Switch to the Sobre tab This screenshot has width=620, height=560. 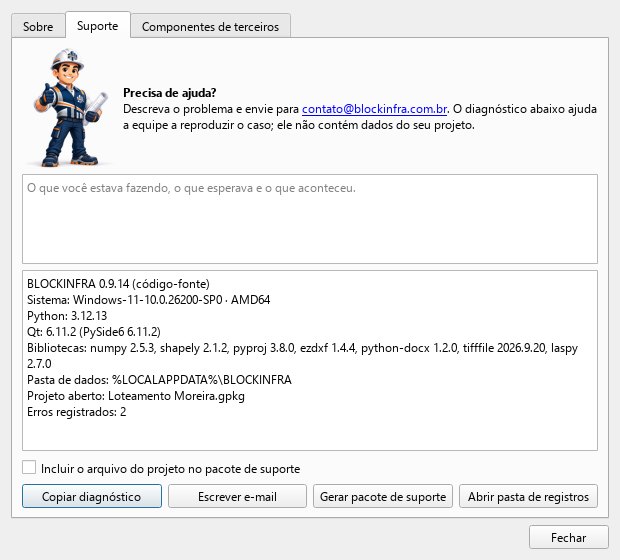[38, 26]
